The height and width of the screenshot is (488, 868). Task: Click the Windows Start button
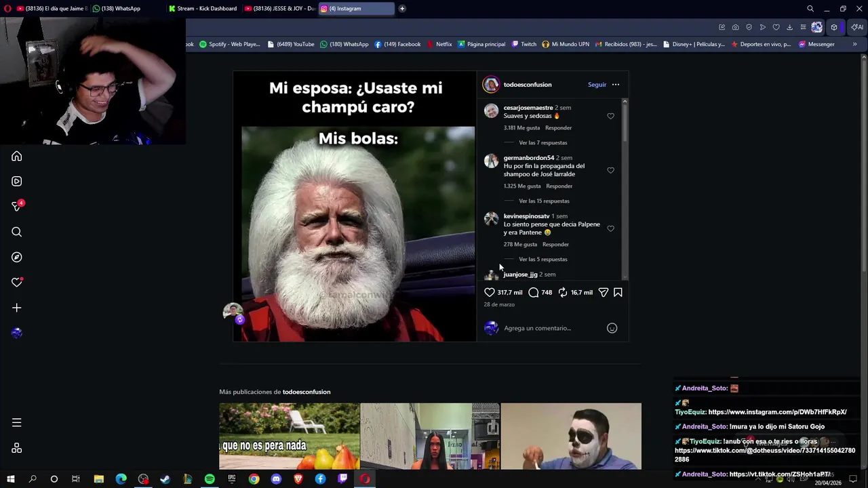click(10, 479)
